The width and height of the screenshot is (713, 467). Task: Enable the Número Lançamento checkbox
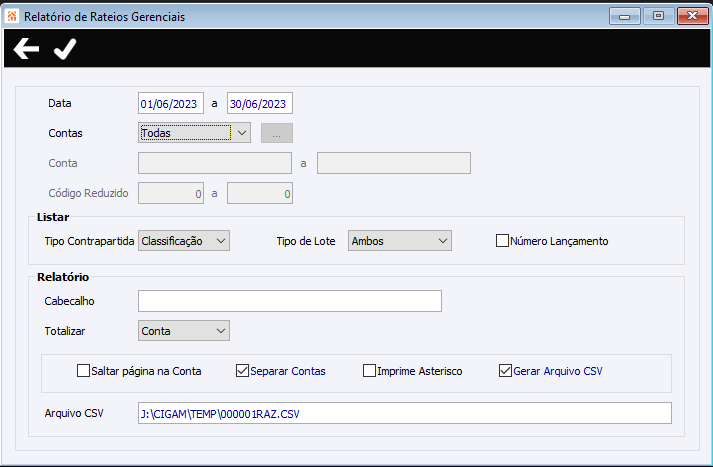tap(503, 241)
